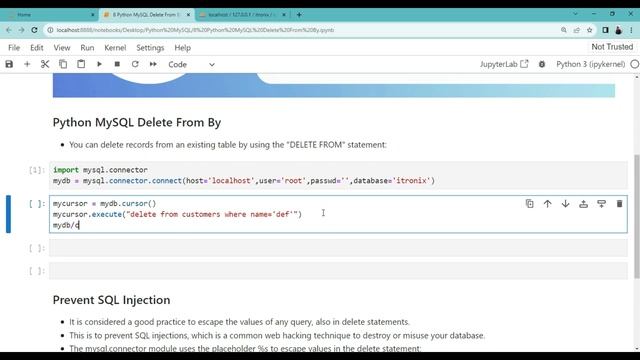The image size is (640, 360).
Task: Open the browser zoom magnifier icon
Action: (564, 30)
